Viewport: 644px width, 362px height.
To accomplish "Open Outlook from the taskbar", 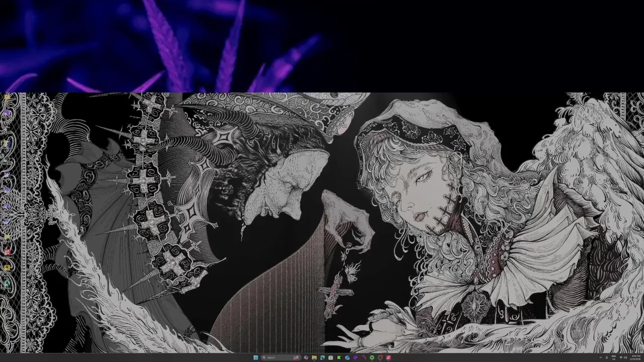I will tap(347, 357).
